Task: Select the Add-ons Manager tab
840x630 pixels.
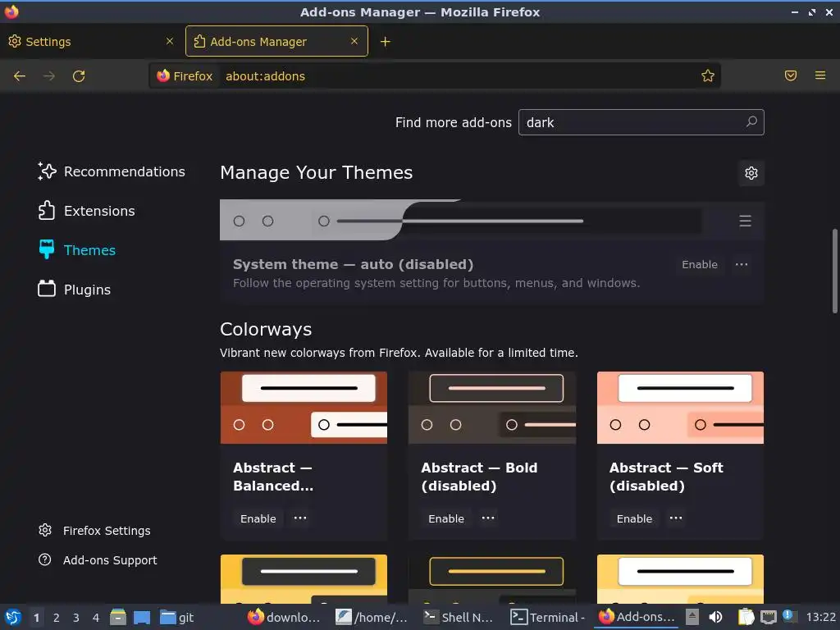Action: pos(276,41)
